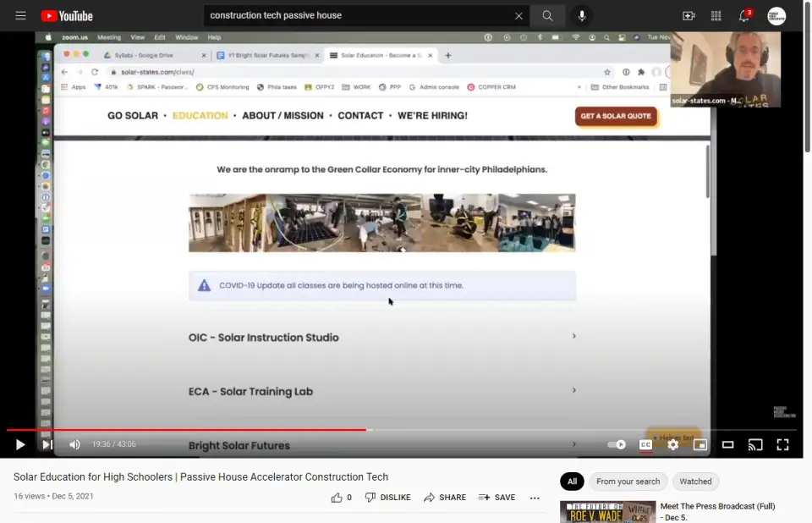Open the video settings gear
The image size is (812, 523).
coord(672,444)
